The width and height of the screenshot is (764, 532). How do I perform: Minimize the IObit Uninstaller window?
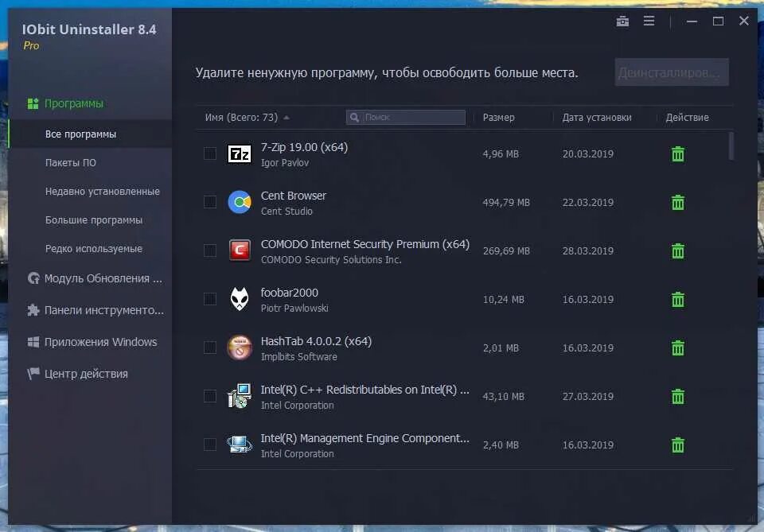click(x=692, y=21)
